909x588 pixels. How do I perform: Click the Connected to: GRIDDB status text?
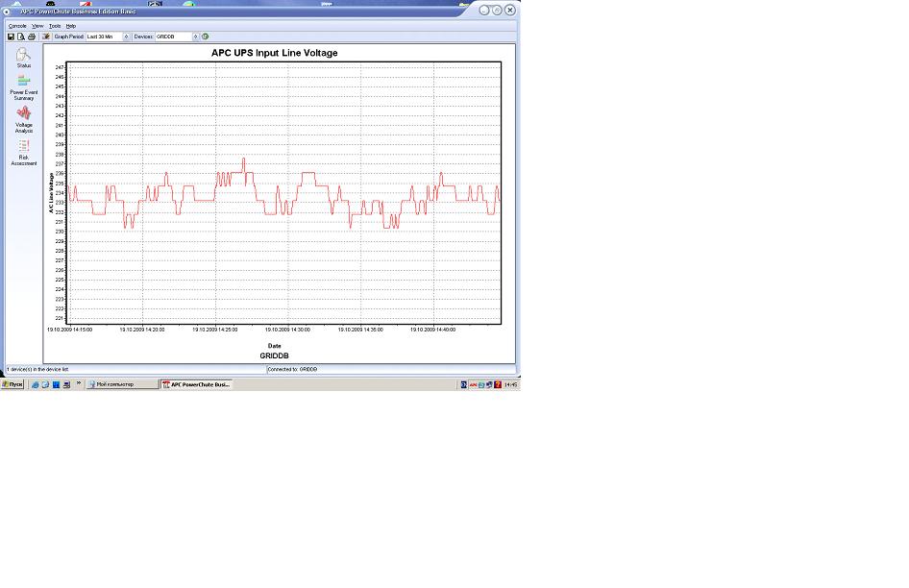[292, 369]
